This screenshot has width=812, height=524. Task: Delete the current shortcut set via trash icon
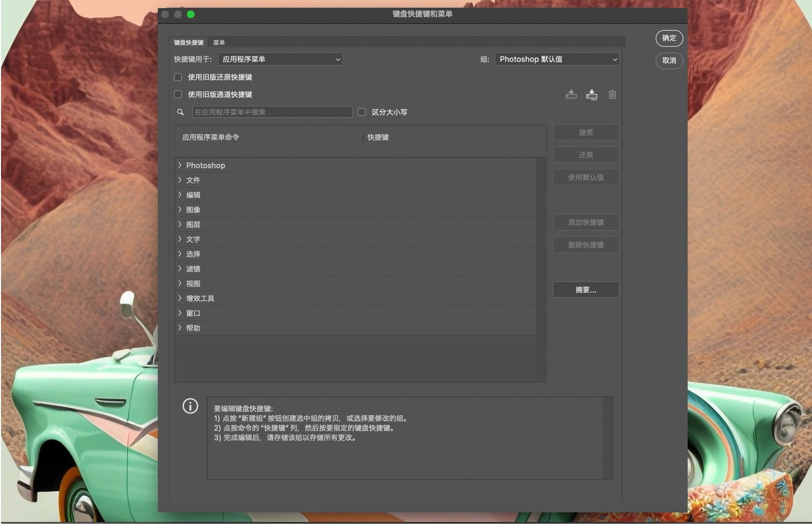point(612,95)
